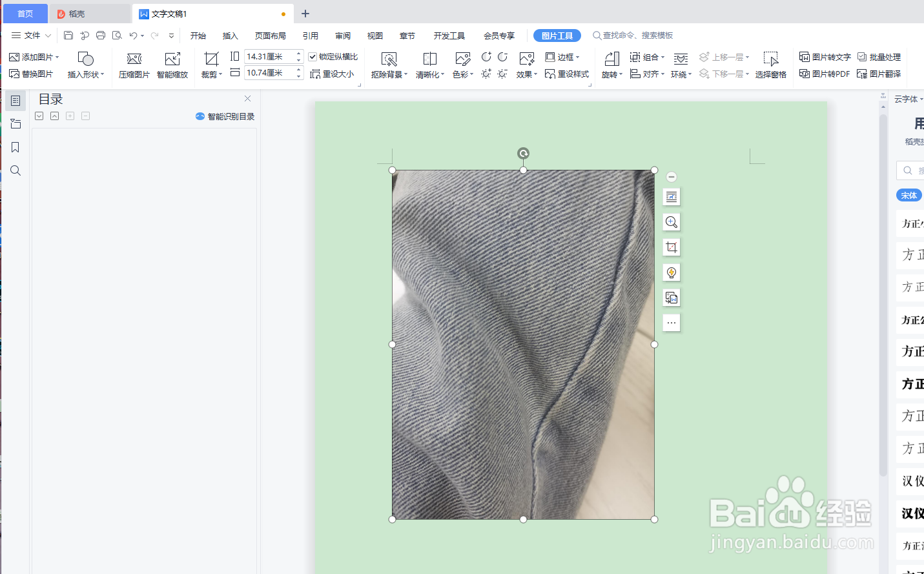Click 替换图片 (Replace Picture) button

[x=31, y=74]
